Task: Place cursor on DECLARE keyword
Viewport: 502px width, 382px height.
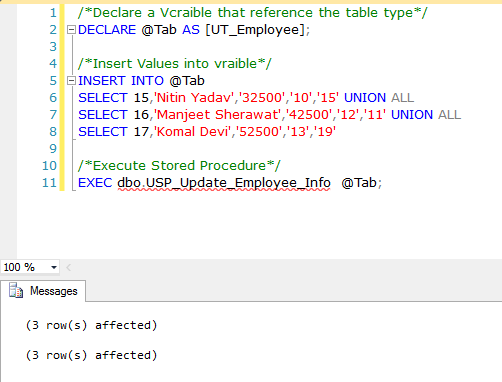Action: pyautogui.click(x=107, y=30)
